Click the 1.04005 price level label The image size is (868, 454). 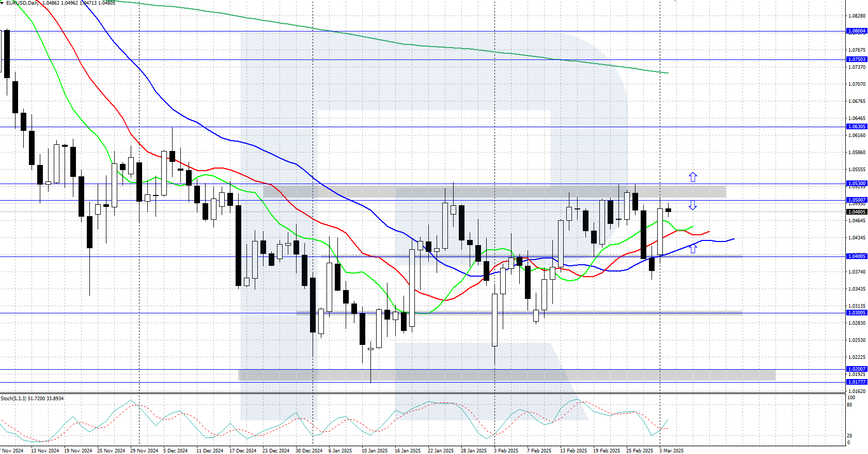[x=857, y=256]
